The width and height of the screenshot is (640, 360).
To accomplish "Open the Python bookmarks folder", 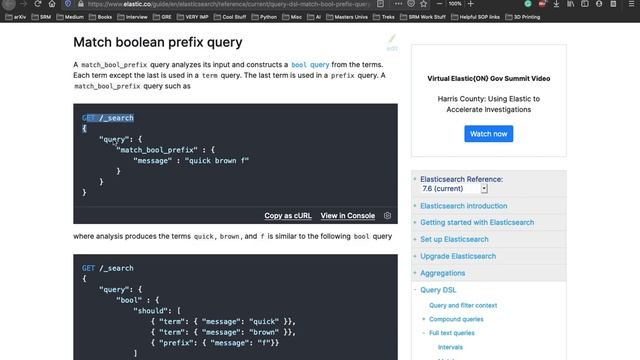I will click(x=264, y=17).
